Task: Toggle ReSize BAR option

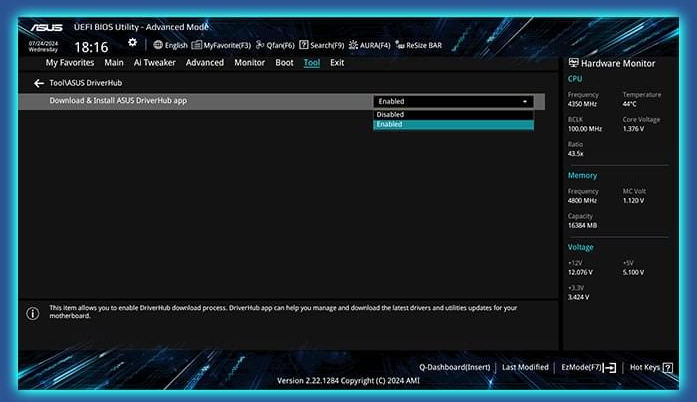Action: click(x=418, y=45)
